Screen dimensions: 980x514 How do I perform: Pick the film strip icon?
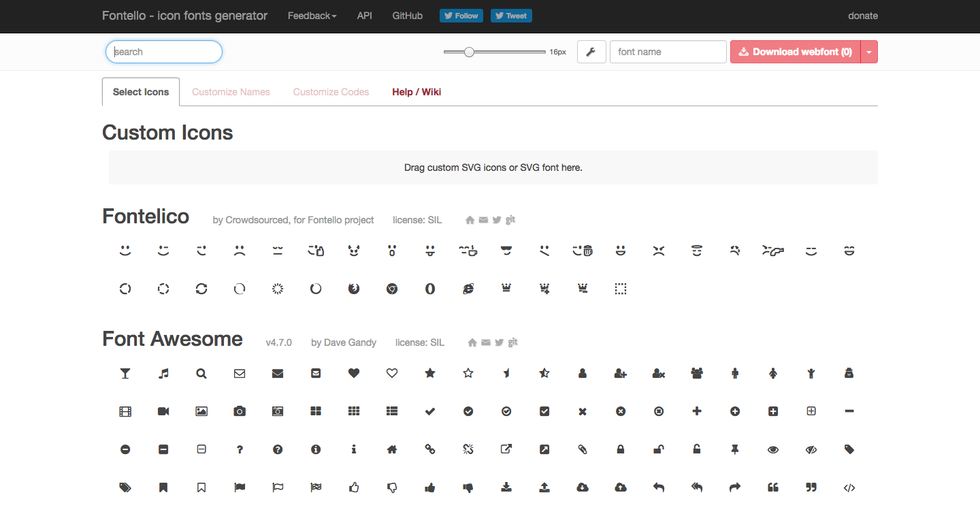125,411
